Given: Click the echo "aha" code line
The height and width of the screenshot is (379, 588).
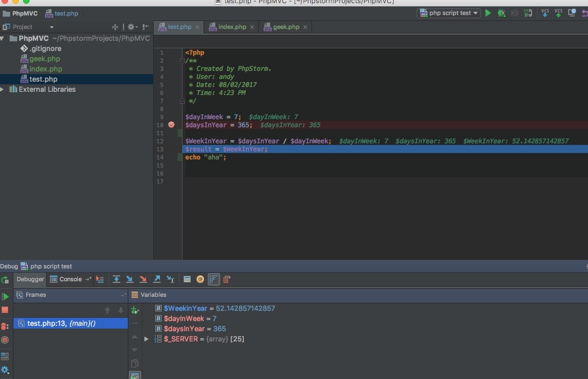Looking at the screenshot, I should [206, 157].
